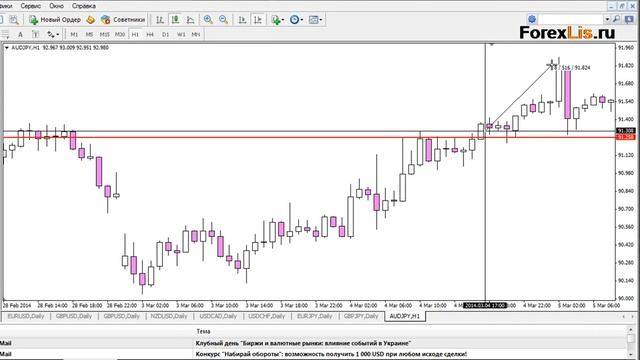Click the mail list vertical scrollbar
The image size is (640, 360).
point(632,343)
